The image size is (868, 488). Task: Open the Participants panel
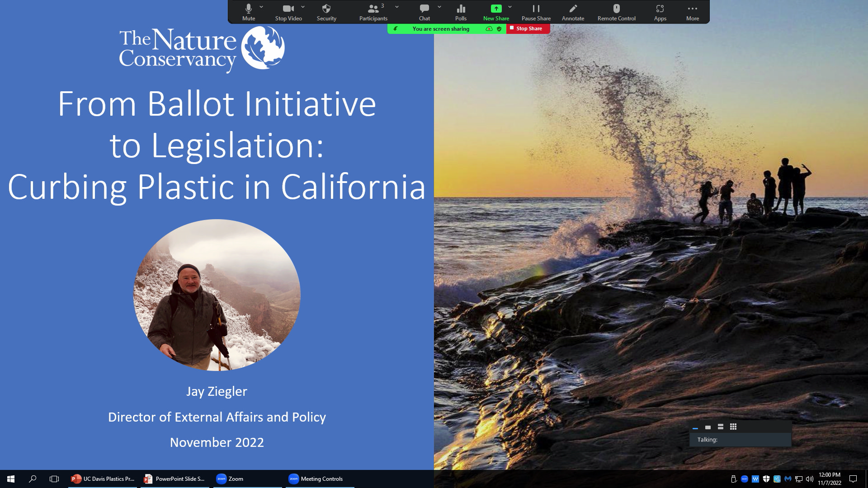pos(373,12)
